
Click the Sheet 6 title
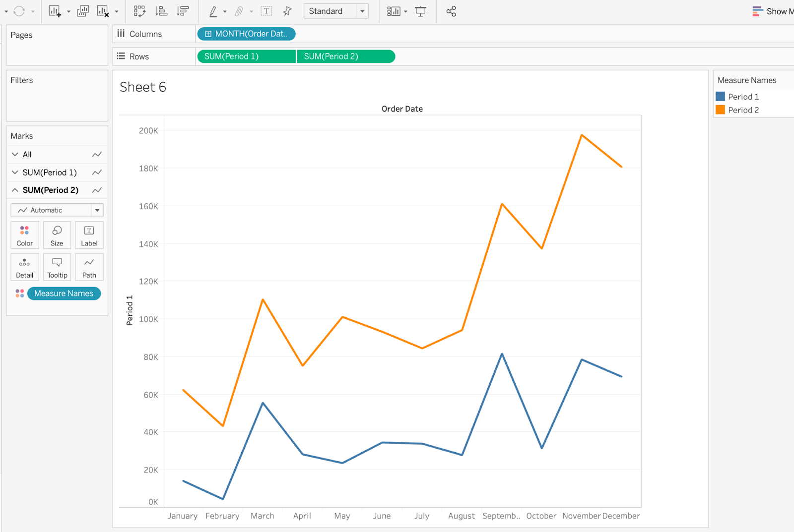143,87
